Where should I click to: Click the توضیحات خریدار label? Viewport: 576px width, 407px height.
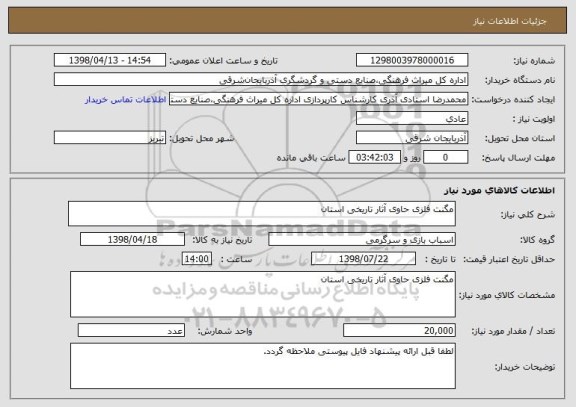[x=525, y=367]
